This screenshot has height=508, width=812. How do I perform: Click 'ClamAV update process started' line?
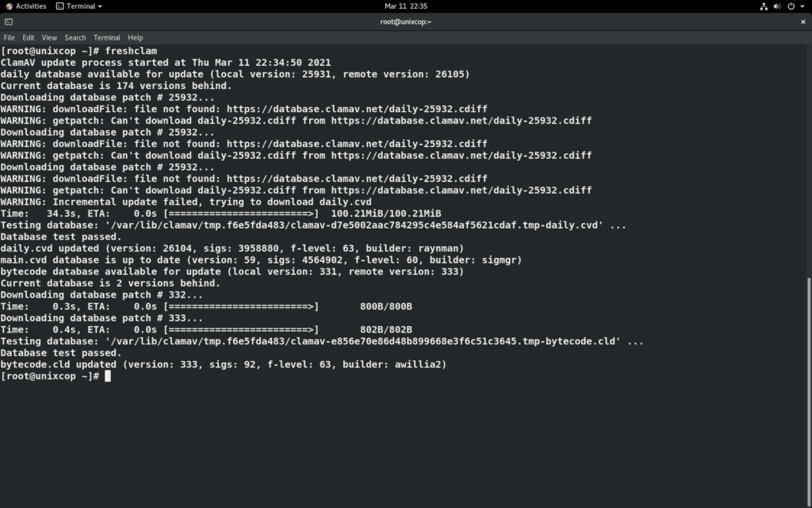coord(166,62)
